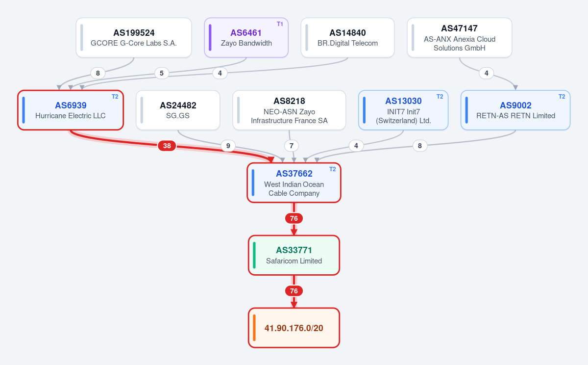The image size is (588, 365).
Task: Open the AS199524 GCORE node
Action: 134,38
